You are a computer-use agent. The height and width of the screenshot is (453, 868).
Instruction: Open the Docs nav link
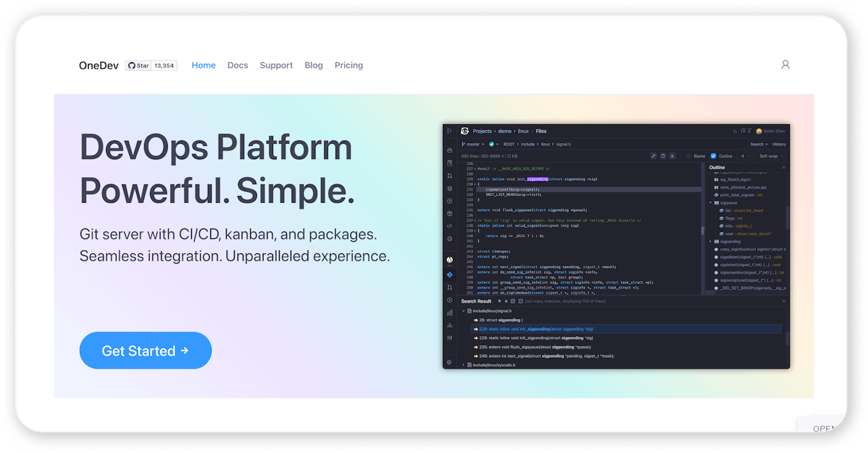[x=237, y=65]
